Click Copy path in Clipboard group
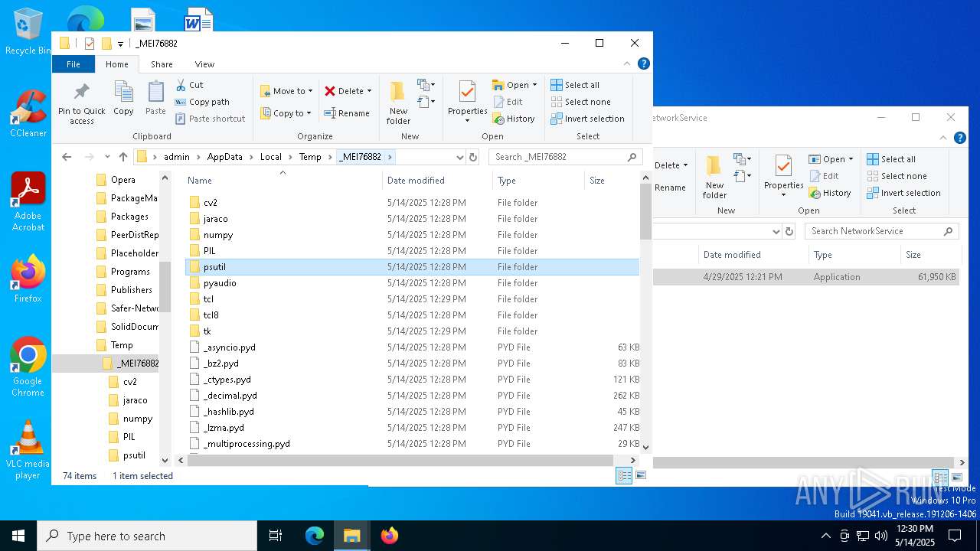 coord(202,102)
